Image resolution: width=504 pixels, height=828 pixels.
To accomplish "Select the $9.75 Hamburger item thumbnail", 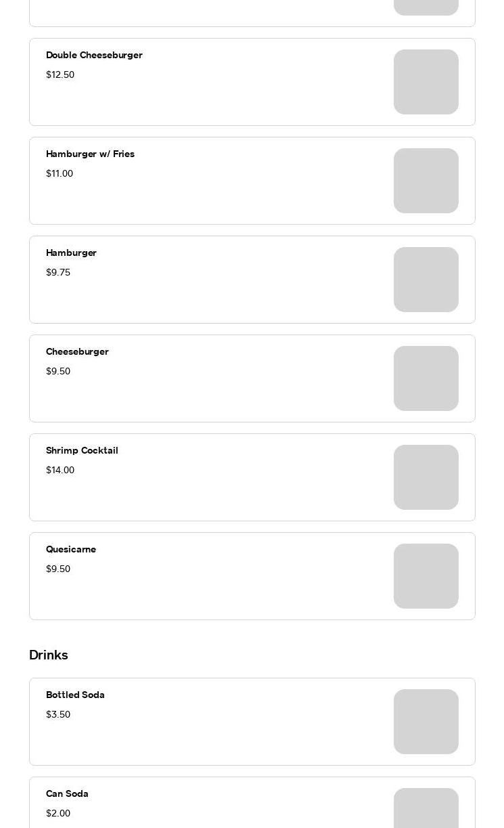I will 426,280.
